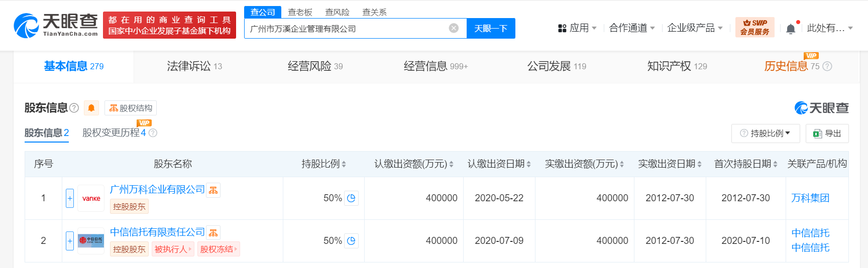Screen dimensions: 868x268
Task: Expand row 1 广州万科 plus button
Action: pyautogui.click(x=70, y=198)
